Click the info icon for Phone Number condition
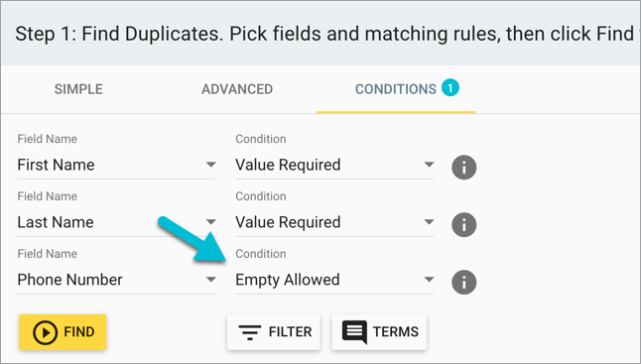Image resolution: width=641 pixels, height=364 pixels. (464, 283)
